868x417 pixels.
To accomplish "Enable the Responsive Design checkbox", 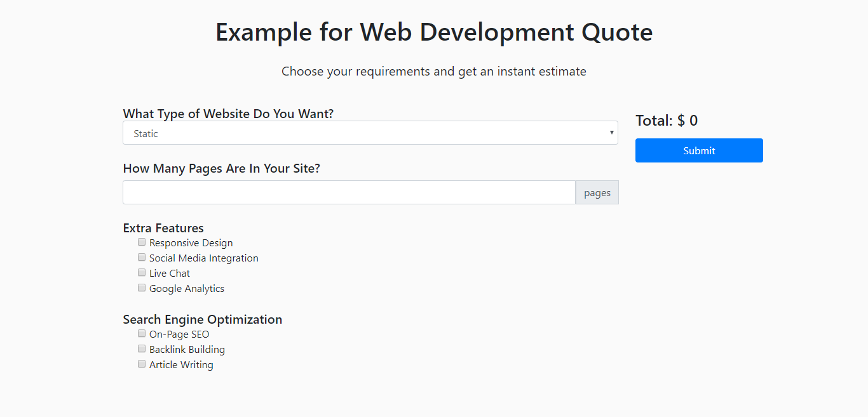I will click(141, 242).
